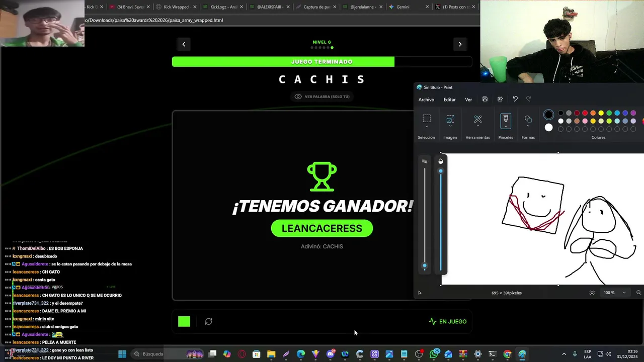
Task: Open the Herramientas tools in Paint
Action: pos(477,119)
